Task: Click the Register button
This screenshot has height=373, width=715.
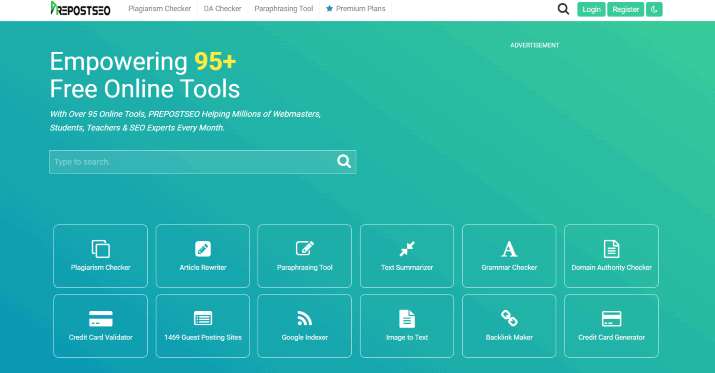Action: [x=626, y=10]
